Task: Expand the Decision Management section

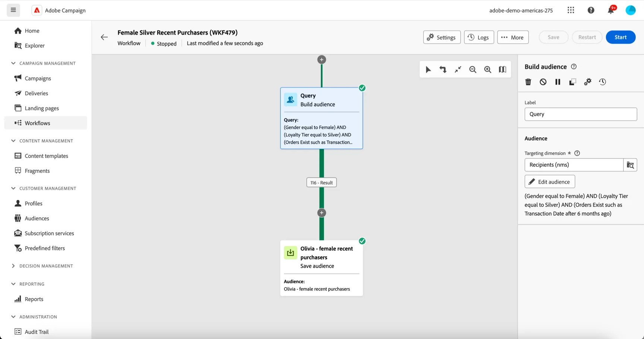Action: [x=13, y=266]
